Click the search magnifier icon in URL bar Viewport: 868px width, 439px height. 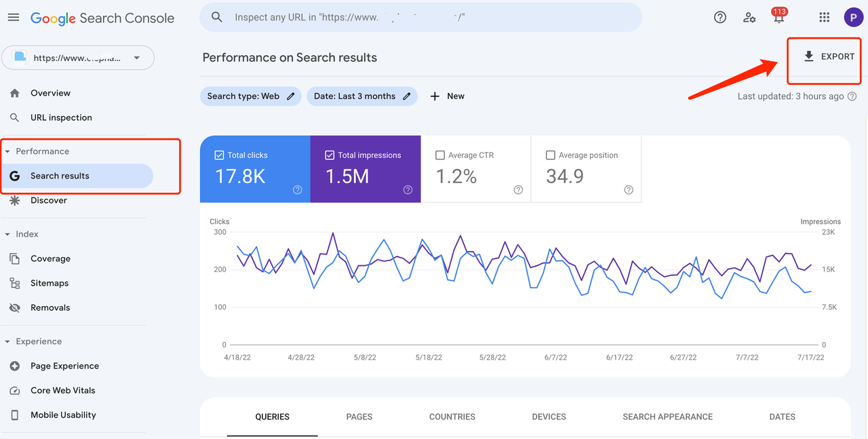pos(217,17)
